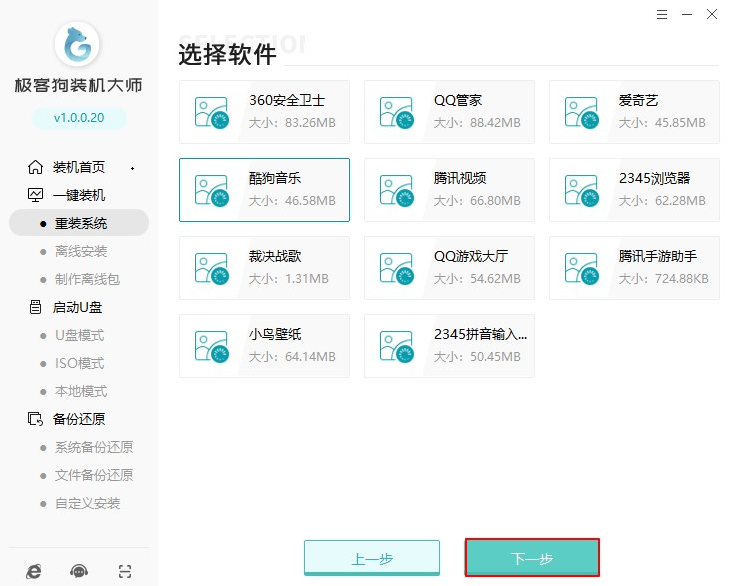Select 重装系统 in sidebar

(79, 223)
